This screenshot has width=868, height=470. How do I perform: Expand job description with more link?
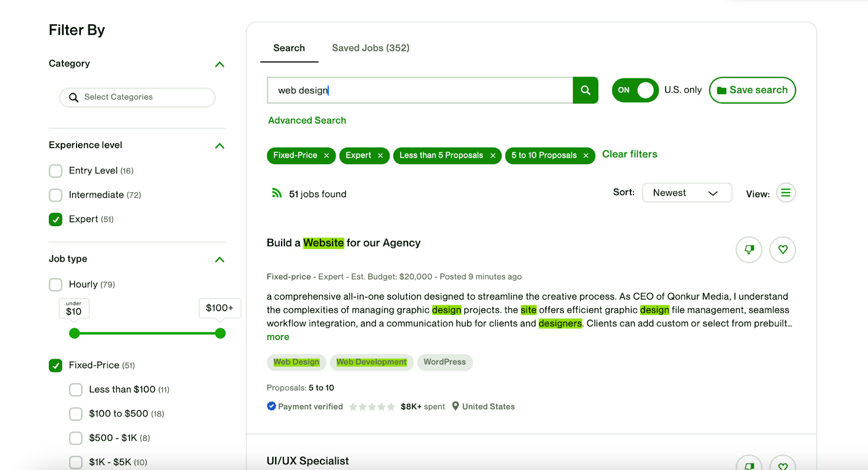pyautogui.click(x=278, y=337)
